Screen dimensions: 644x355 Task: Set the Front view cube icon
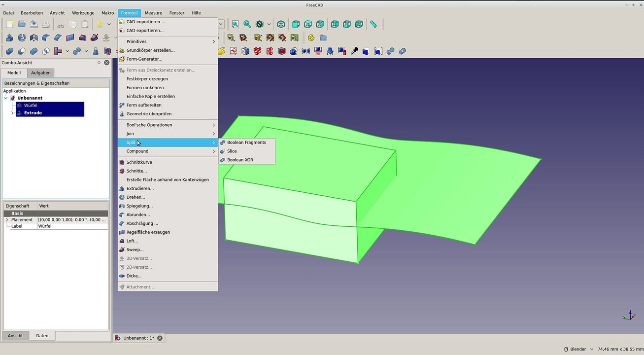(296, 24)
